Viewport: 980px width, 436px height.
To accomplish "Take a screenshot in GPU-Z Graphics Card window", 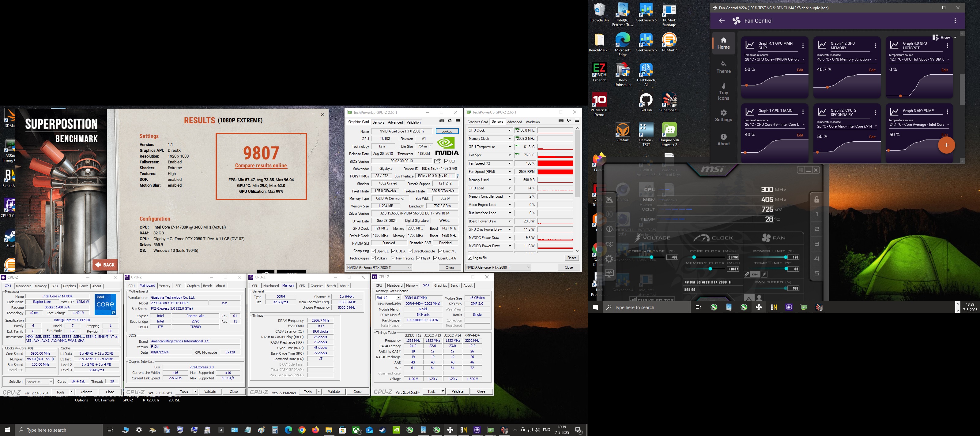I will (x=442, y=121).
